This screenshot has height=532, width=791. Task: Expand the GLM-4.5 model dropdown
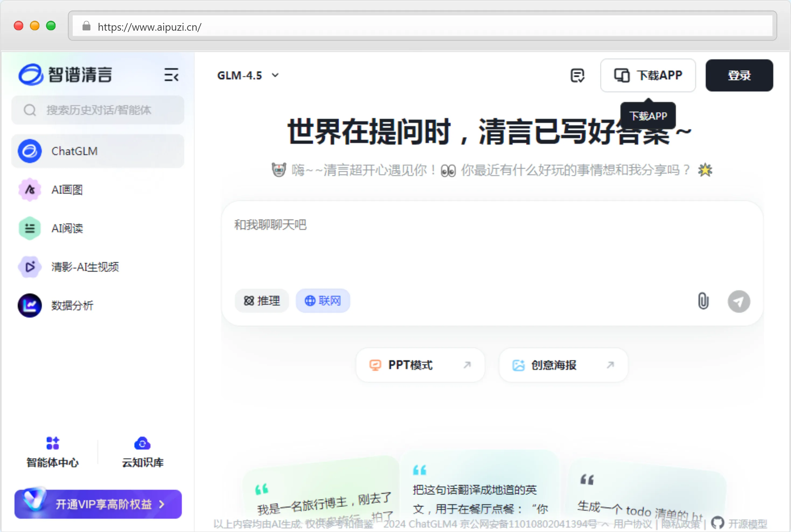(x=248, y=75)
